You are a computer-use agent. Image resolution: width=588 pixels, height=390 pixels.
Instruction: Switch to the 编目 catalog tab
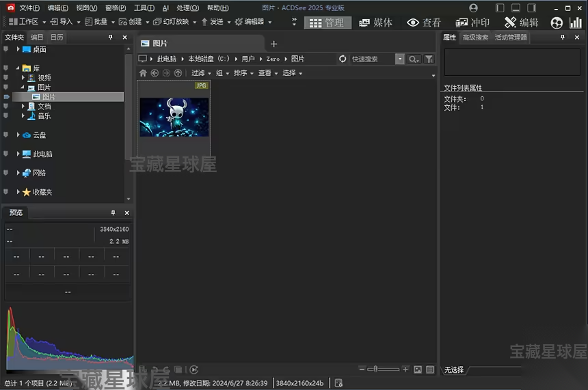click(x=37, y=37)
